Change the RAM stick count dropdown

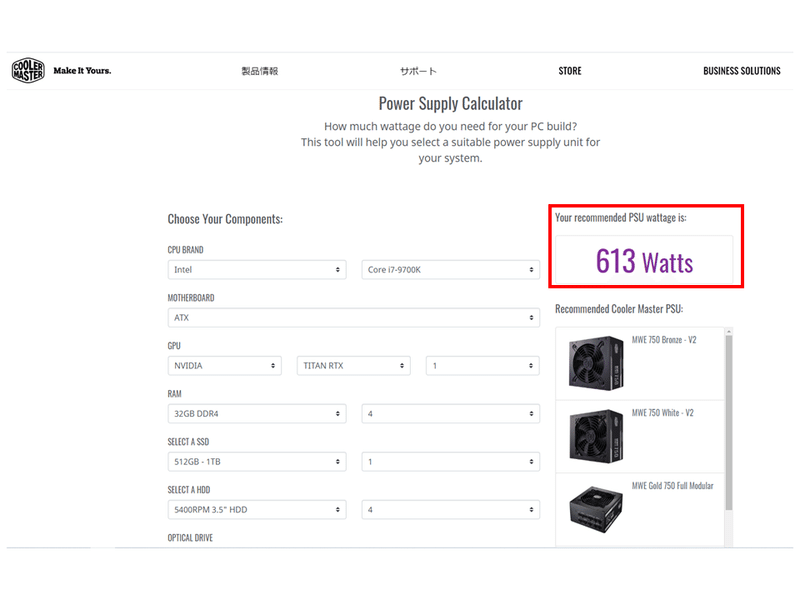click(x=451, y=413)
